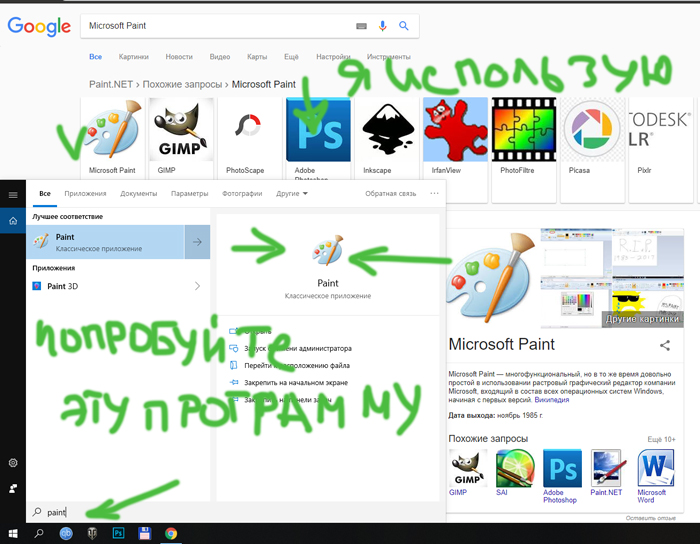This screenshot has width=700, height=544.
Task: Click the feedback person icon in sidebar
Action: 13,489
